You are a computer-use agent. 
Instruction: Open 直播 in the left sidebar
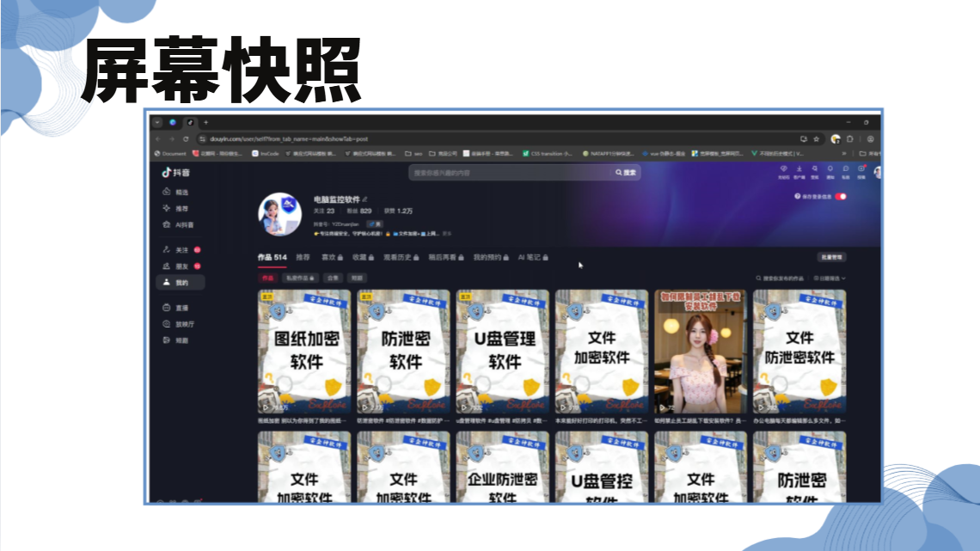coord(175,308)
